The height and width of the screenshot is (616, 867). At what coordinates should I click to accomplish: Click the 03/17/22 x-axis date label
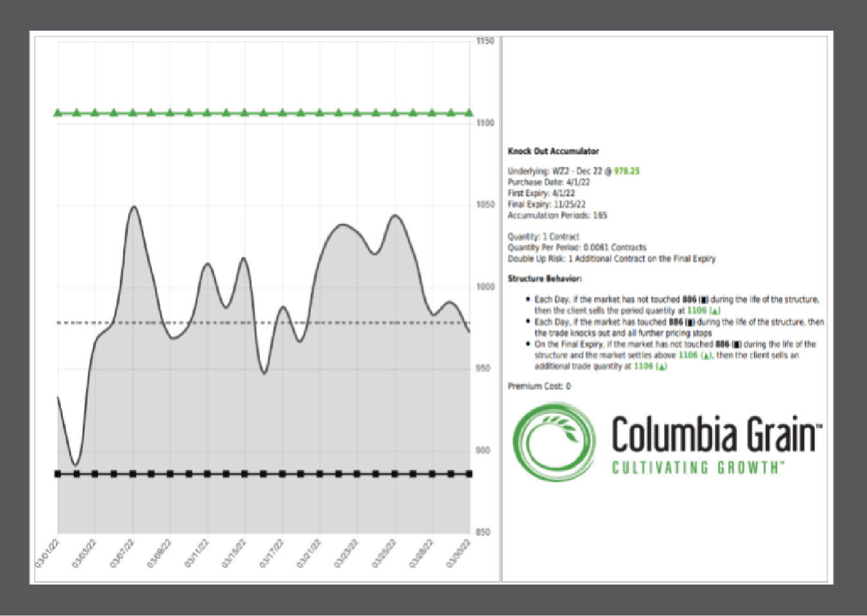coord(272,554)
